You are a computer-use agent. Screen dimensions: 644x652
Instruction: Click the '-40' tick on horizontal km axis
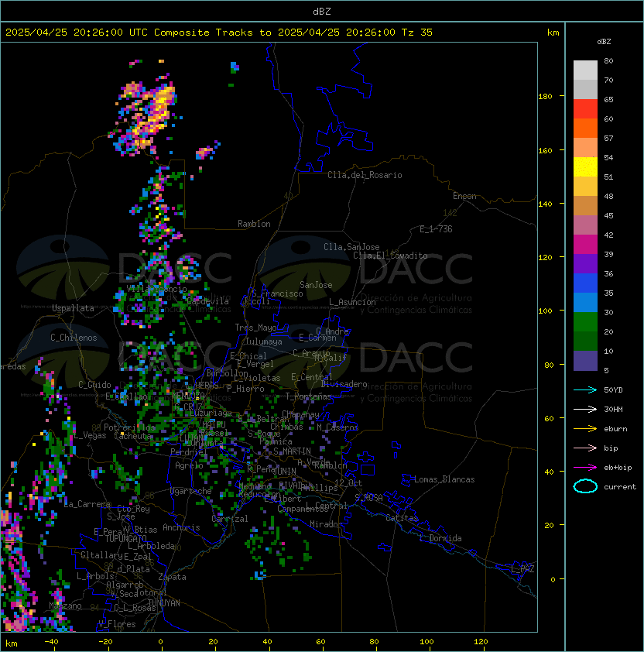(x=51, y=642)
